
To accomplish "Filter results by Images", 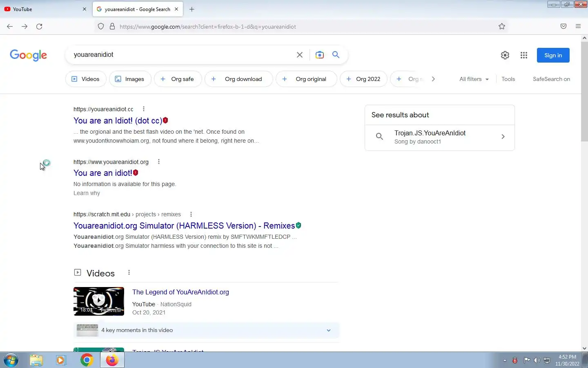I will pos(130,79).
